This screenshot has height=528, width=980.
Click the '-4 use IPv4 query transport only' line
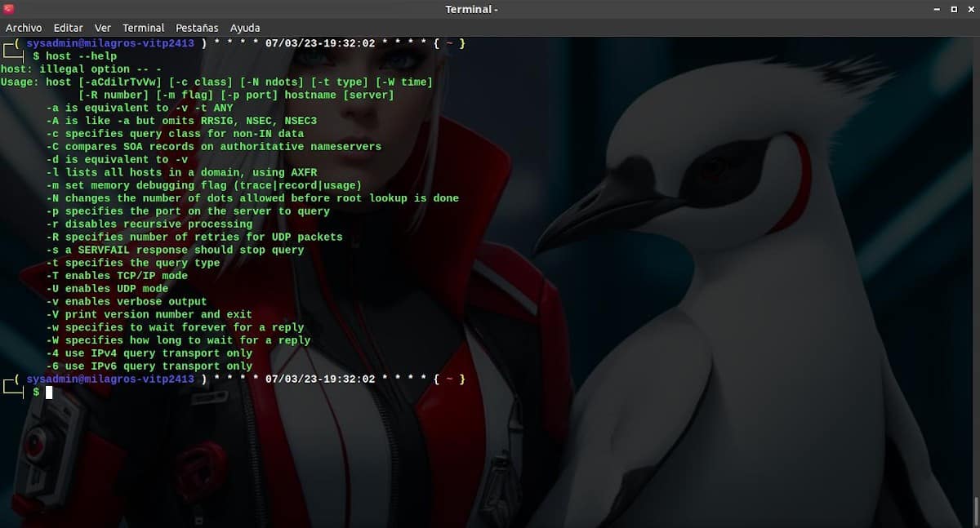click(149, 353)
